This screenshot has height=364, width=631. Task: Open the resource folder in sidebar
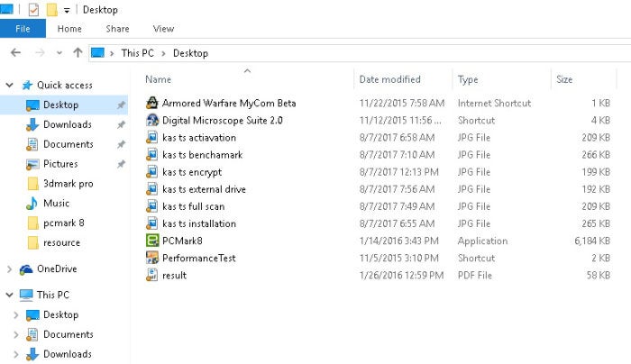pyautogui.click(x=61, y=242)
